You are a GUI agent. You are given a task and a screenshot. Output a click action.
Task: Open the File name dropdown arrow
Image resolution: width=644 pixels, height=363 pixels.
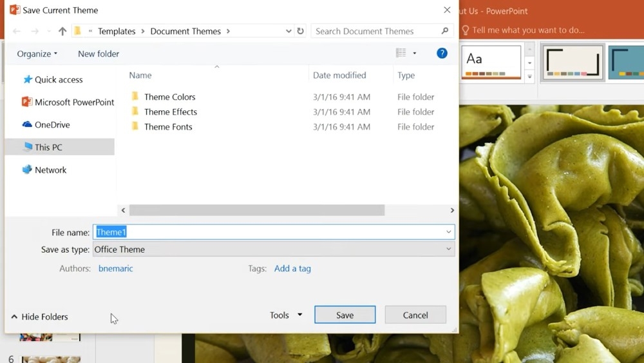coord(448,232)
